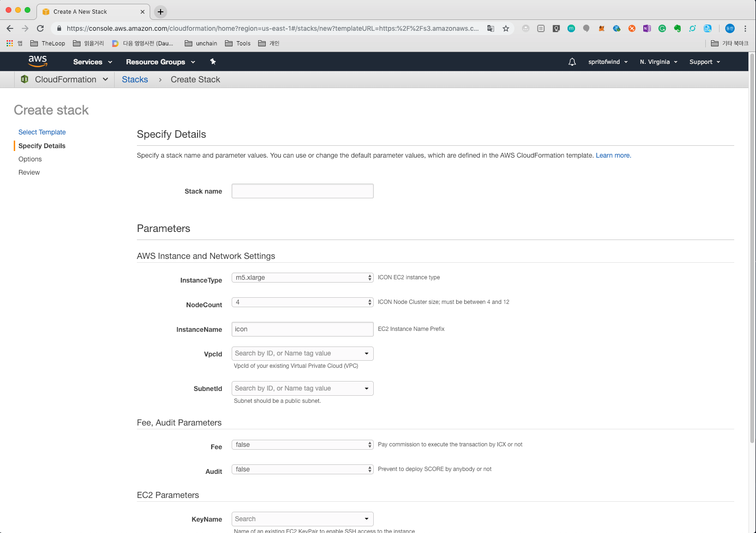Screen dimensions: 756x533
Task: Open the NodeCount dropdown
Action: point(302,302)
